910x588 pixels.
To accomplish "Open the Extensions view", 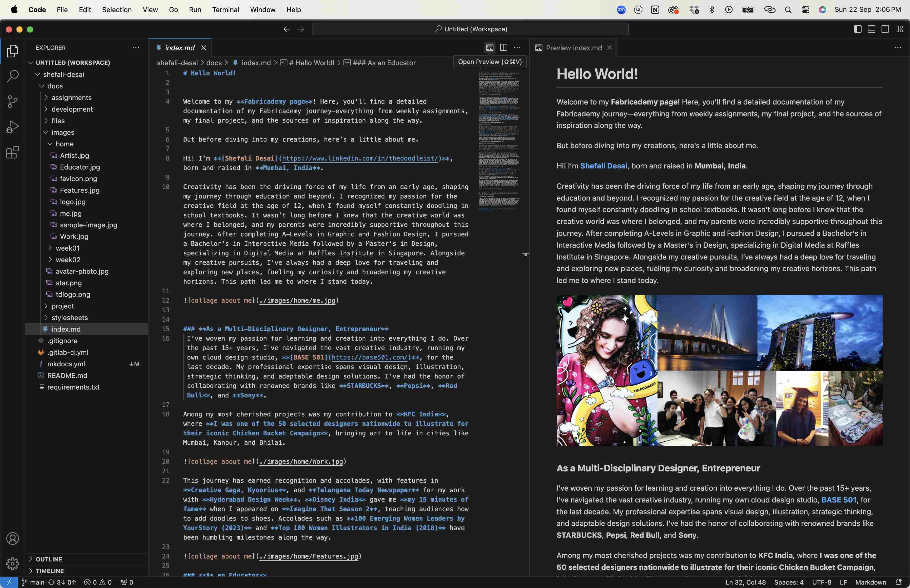I will point(13,152).
